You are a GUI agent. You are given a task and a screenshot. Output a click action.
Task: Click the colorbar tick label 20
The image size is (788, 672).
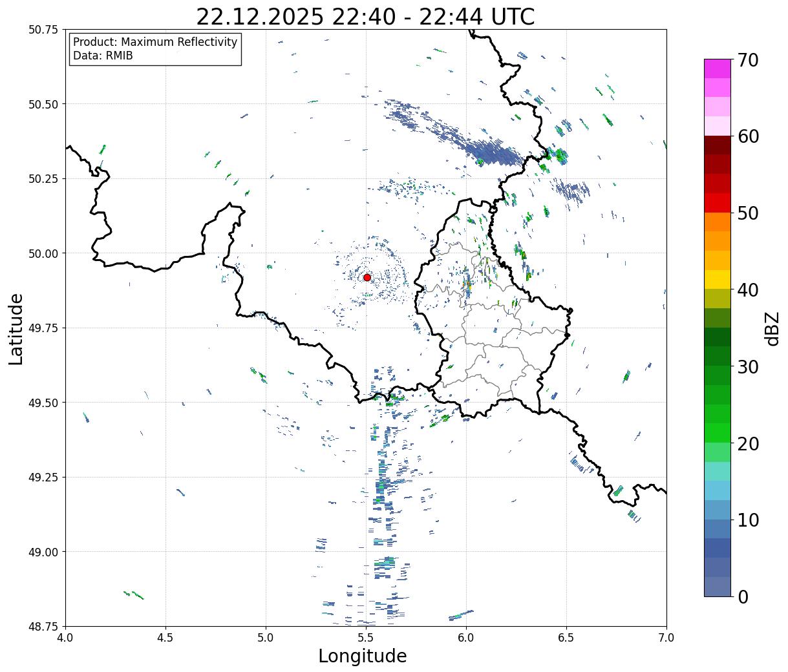click(x=748, y=443)
